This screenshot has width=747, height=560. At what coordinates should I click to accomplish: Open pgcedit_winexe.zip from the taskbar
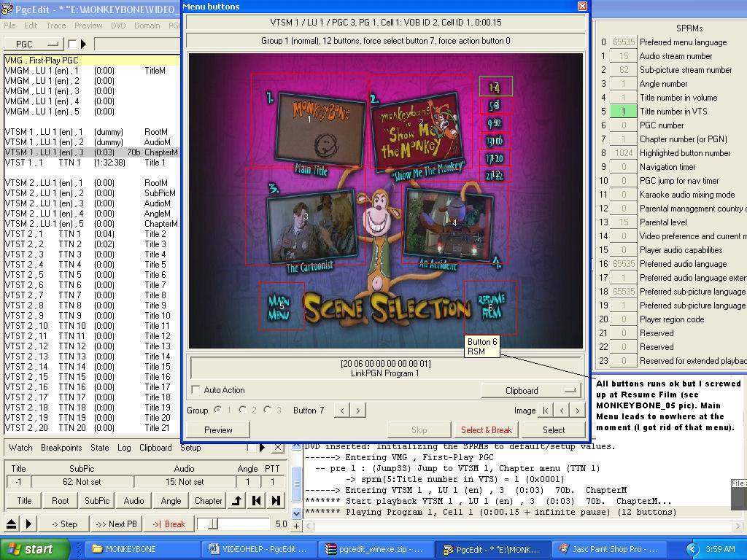[x=376, y=549]
